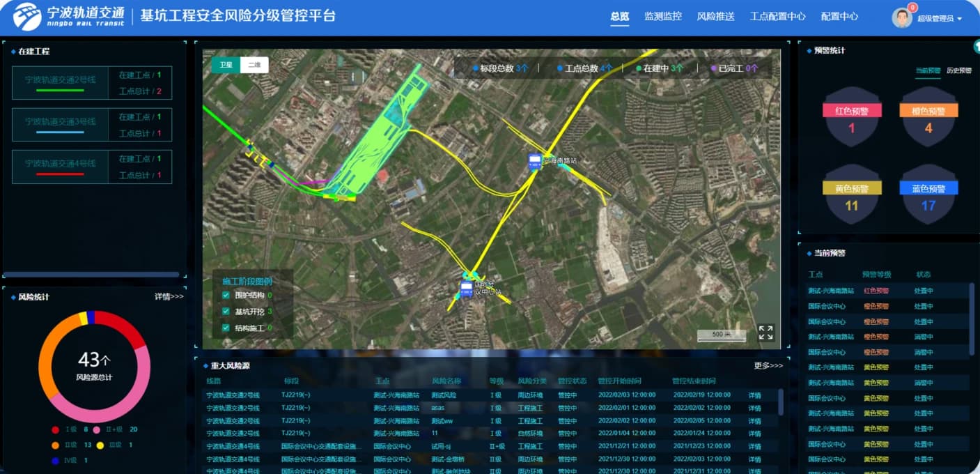Click the teal edge icon beside 预警统计 panel
Viewport: 980px width, 474px height.
(977, 46)
